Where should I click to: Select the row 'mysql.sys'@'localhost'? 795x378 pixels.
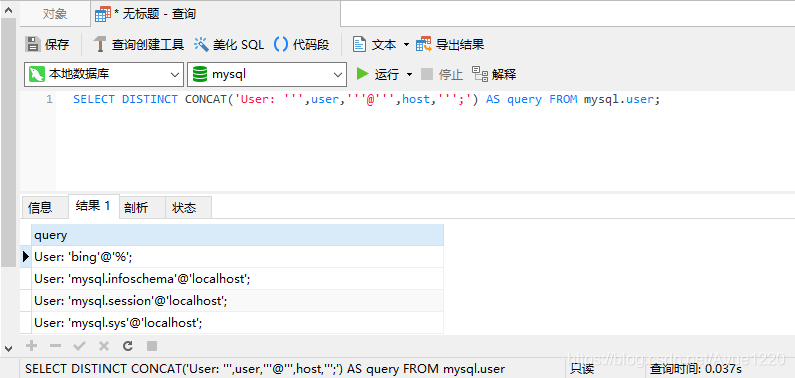237,322
